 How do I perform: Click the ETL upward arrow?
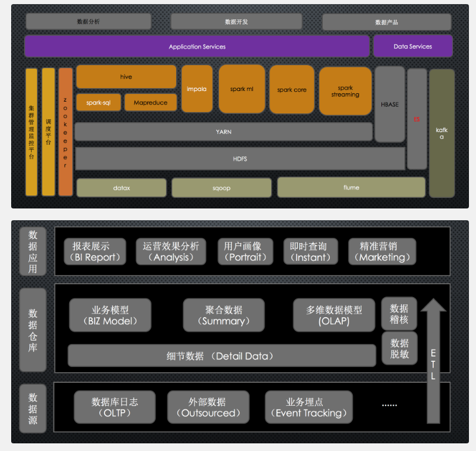coord(433,361)
